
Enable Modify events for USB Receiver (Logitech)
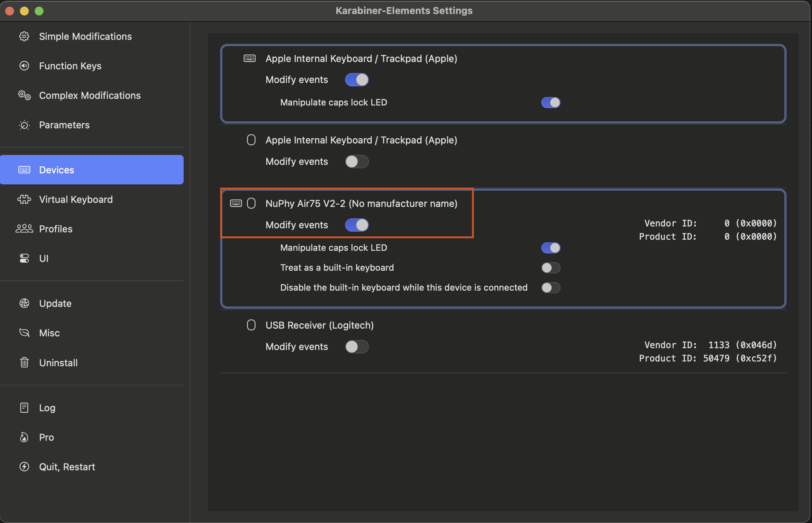point(357,347)
